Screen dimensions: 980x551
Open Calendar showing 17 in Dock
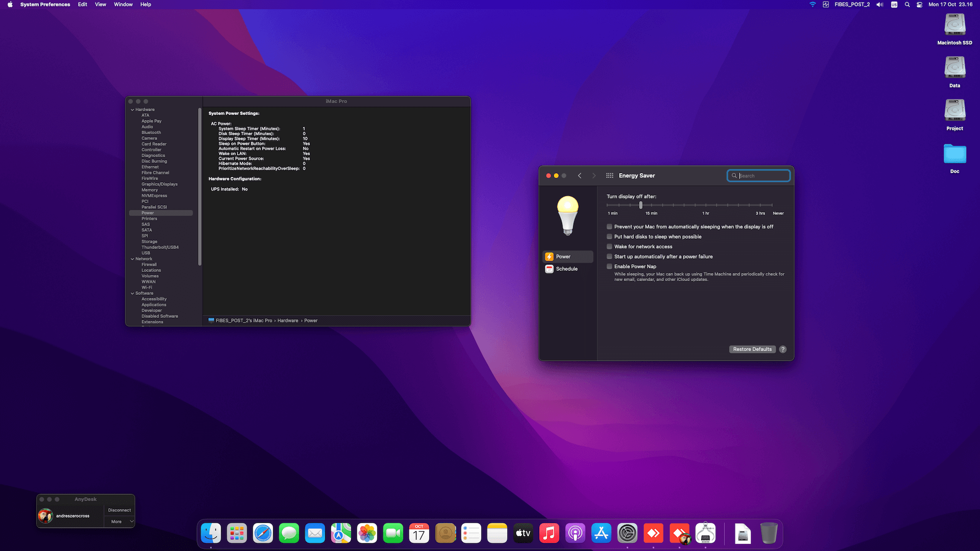click(x=419, y=534)
